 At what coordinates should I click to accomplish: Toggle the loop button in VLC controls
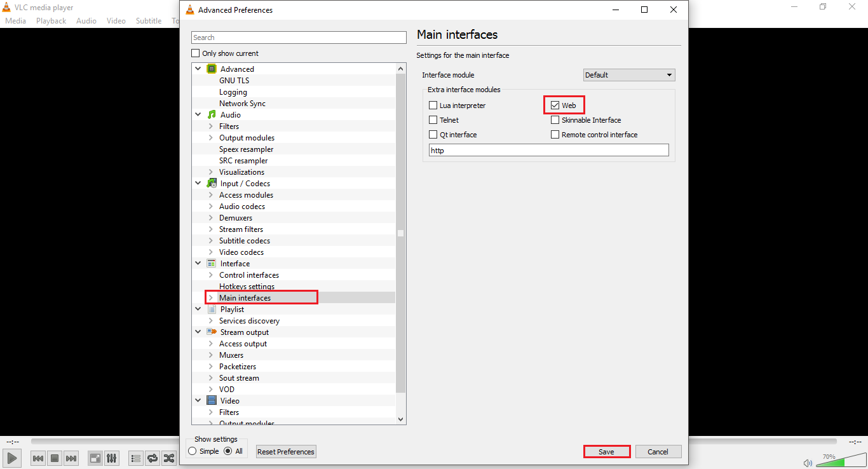[153, 458]
